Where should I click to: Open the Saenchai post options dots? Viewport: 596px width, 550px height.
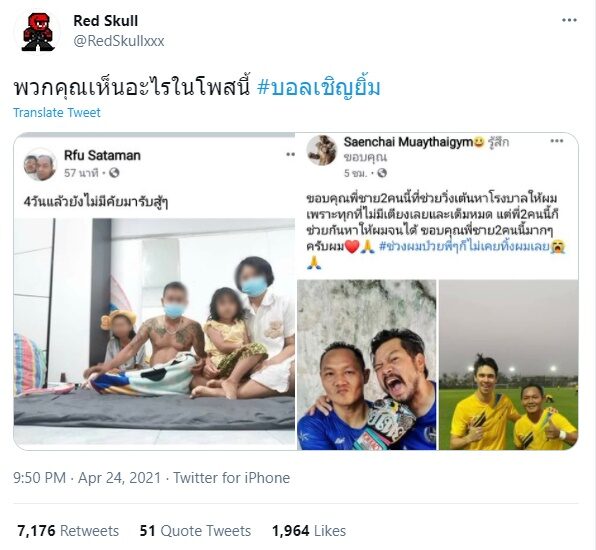556,141
